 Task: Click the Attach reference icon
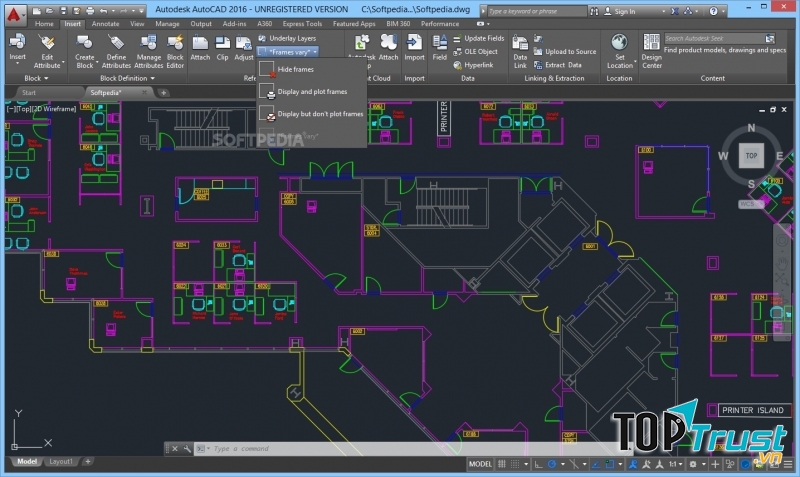[200, 43]
